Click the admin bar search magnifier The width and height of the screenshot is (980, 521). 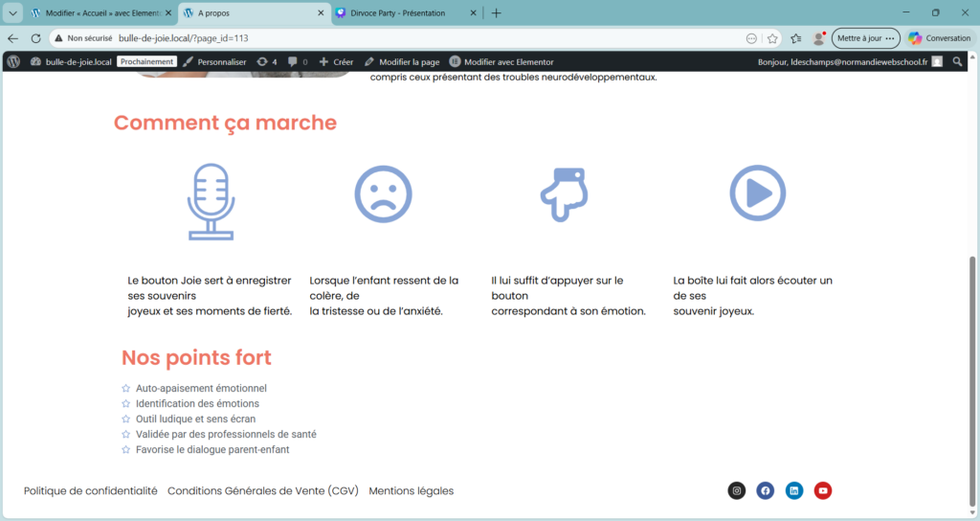[958, 61]
